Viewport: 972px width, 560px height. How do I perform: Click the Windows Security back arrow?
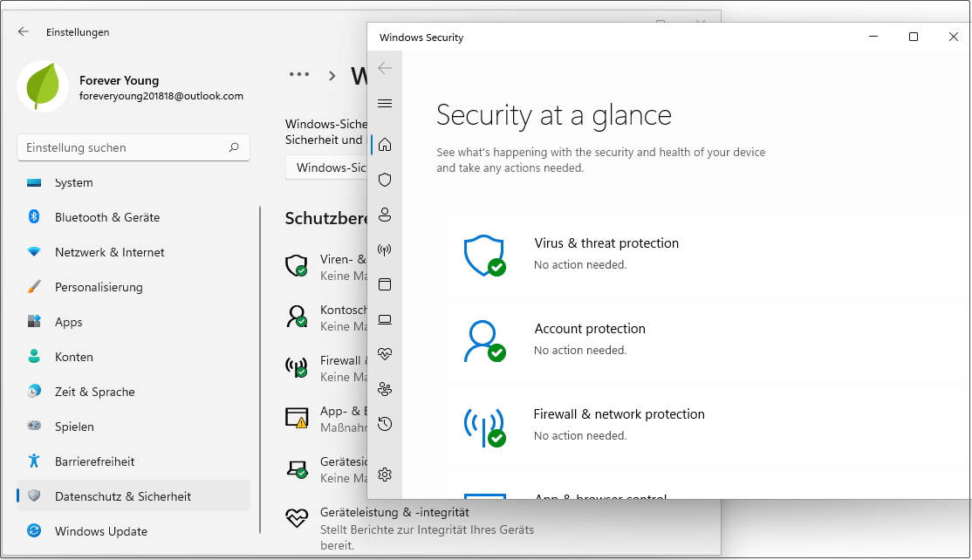tap(385, 67)
